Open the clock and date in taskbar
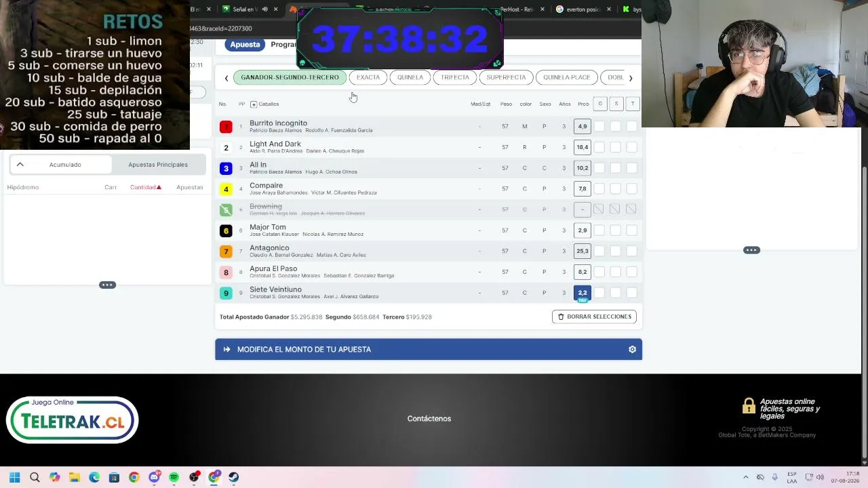Screen dimensions: 868x488 click(x=845, y=477)
